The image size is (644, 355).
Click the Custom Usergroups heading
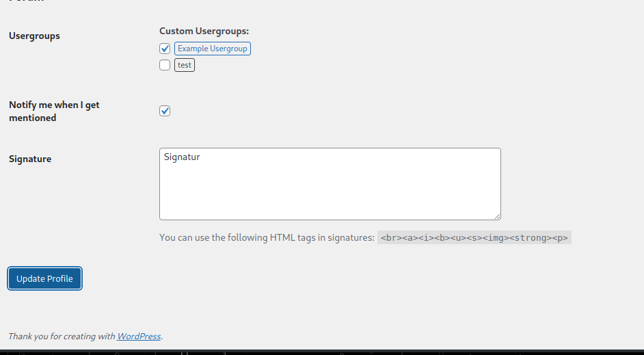point(204,31)
